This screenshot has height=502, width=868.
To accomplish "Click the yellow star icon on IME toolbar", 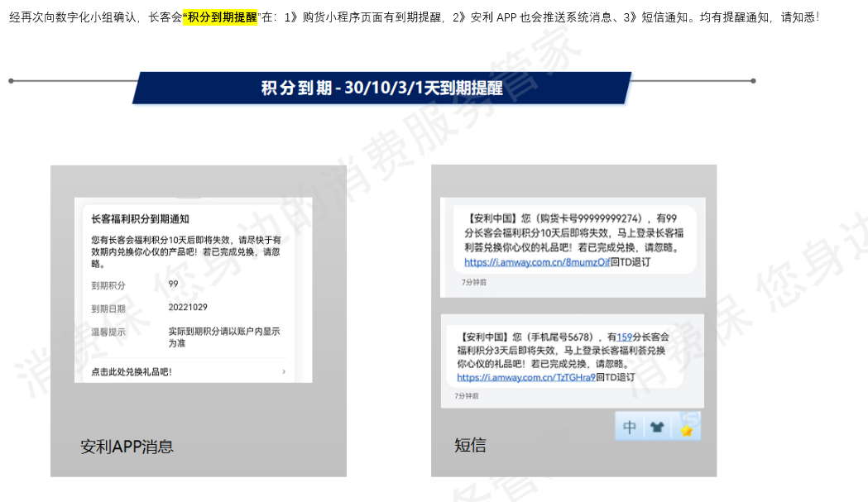I will coord(687,431).
